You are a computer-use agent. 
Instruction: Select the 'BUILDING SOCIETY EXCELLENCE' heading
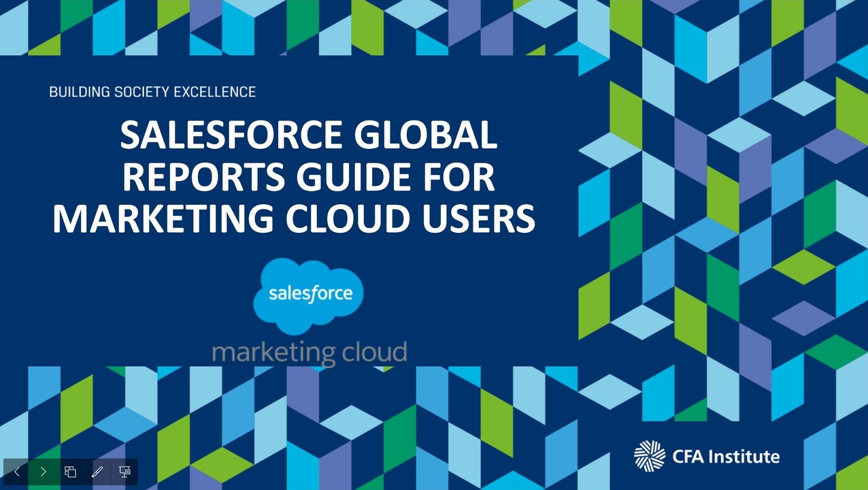[152, 91]
